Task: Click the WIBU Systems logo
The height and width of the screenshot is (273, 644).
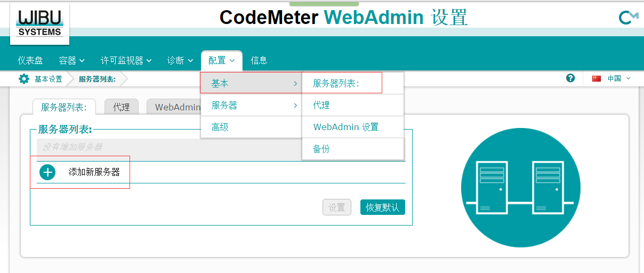Action: pos(40,24)
